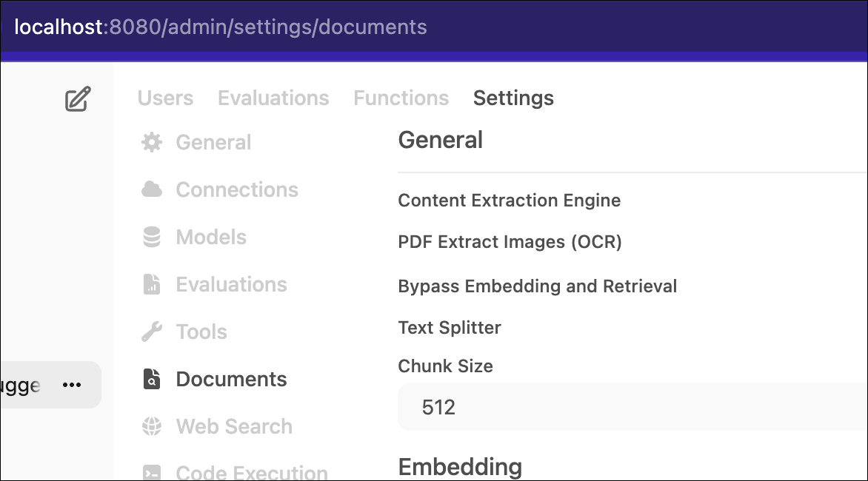This screenshot has height=481, width=868.
Task: Click the Models database stack icon
Action: (152, 238)
